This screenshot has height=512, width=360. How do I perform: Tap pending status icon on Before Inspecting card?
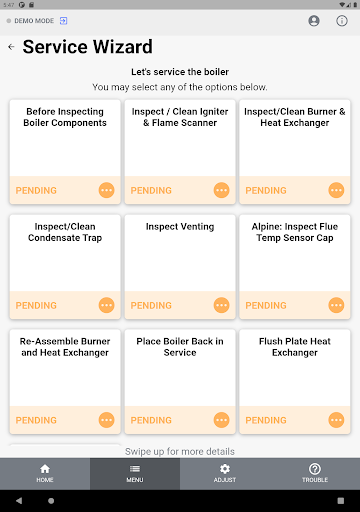(x=107, y=190)
